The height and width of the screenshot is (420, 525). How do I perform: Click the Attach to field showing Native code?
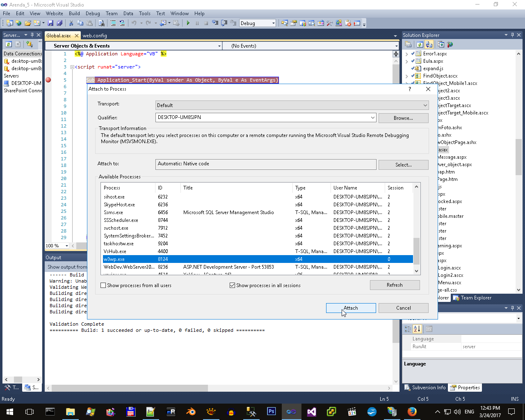[x=266, y=164]
